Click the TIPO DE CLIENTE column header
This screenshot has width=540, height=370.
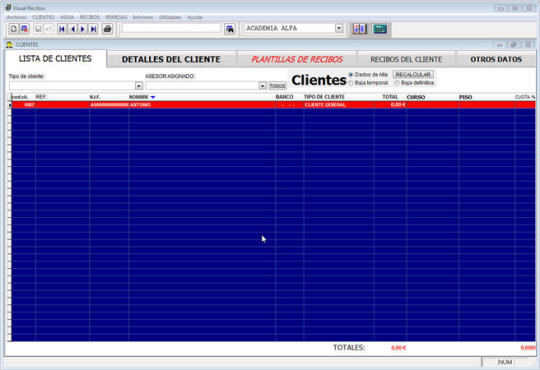pyautogui.click(x=324, y=97)
